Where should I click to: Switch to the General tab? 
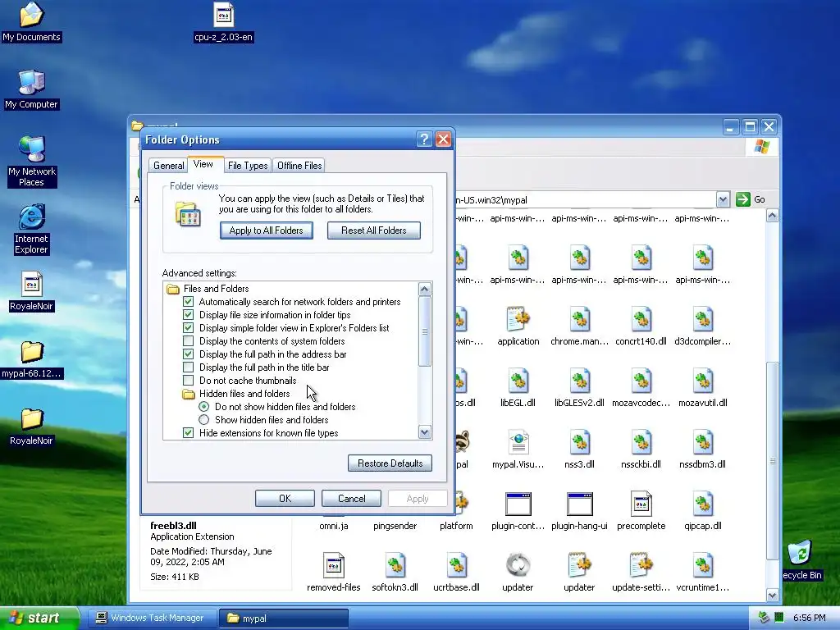(169, 166)
